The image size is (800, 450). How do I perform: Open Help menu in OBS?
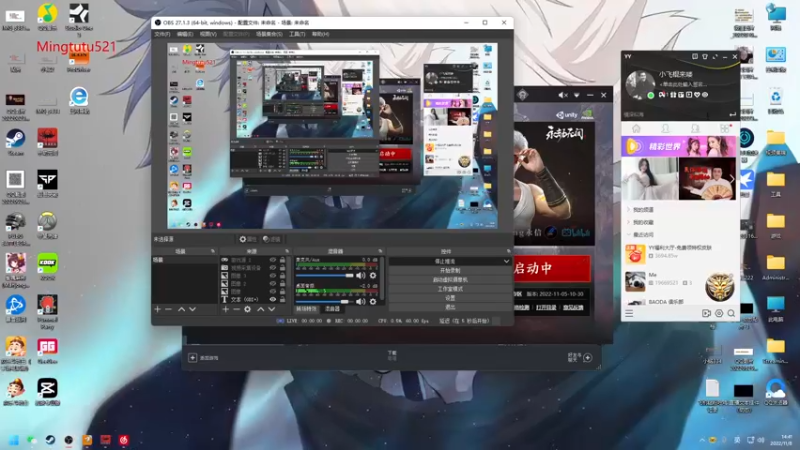point(320,34)
